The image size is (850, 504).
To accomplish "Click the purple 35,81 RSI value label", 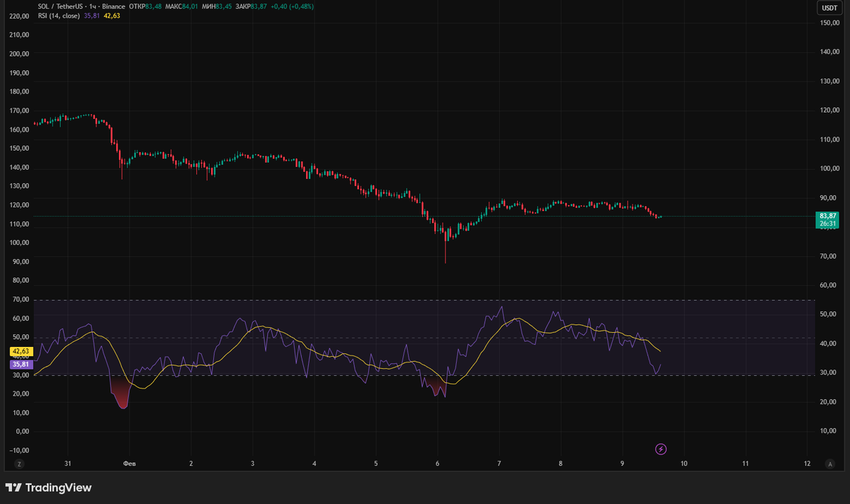I will pos(20,363).
